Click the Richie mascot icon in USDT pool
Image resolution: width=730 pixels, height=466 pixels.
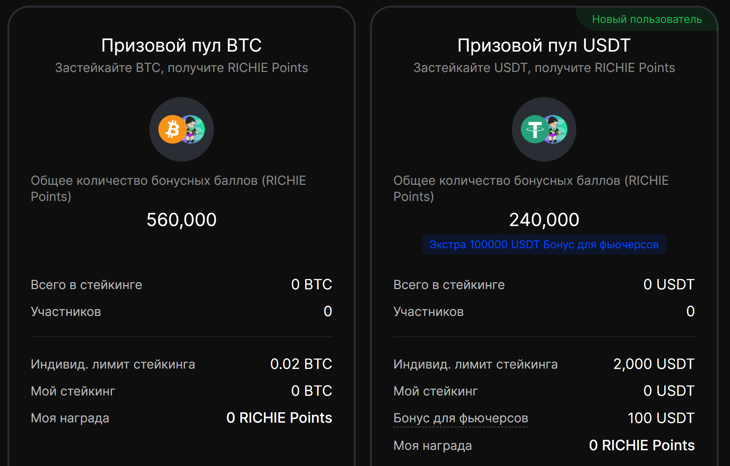tap(556, 129)
